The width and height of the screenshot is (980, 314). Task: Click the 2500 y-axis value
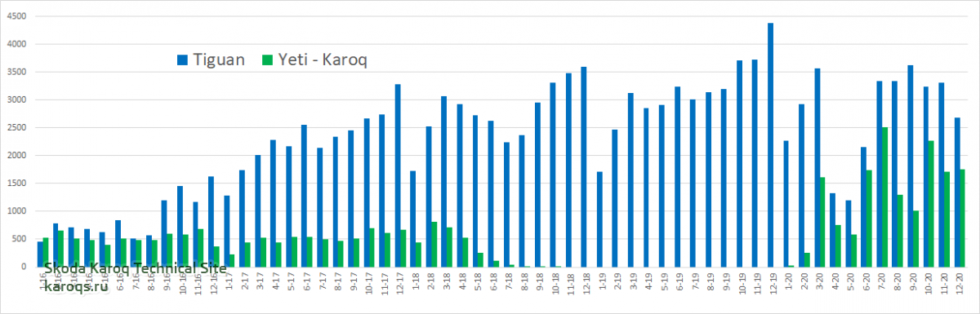tap(16, 127)
